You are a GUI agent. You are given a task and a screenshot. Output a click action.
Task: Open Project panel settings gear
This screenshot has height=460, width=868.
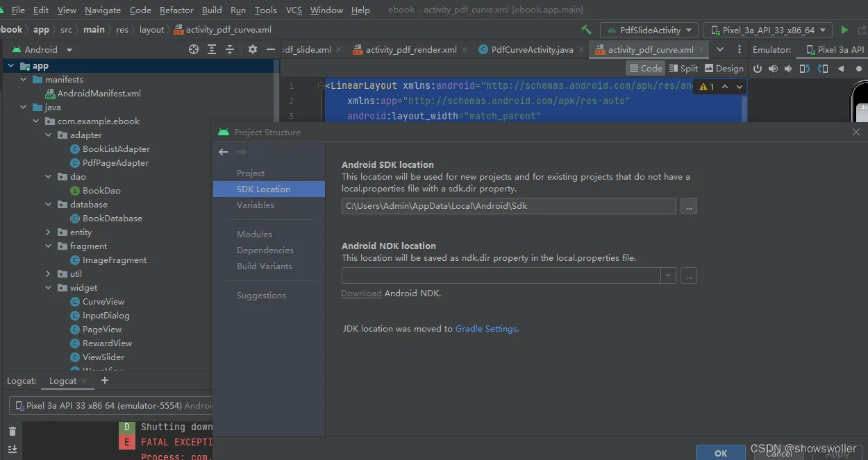coord(253,49)
